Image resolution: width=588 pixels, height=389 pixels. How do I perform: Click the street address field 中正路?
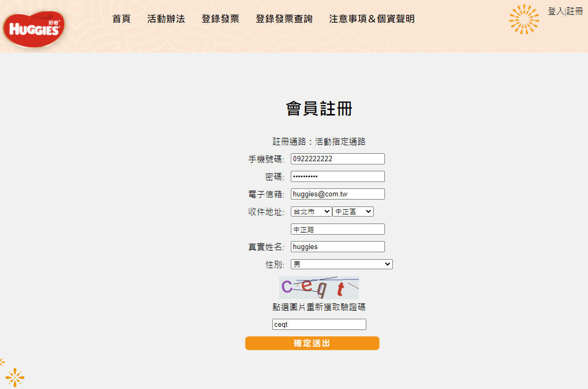coord(338,229)
